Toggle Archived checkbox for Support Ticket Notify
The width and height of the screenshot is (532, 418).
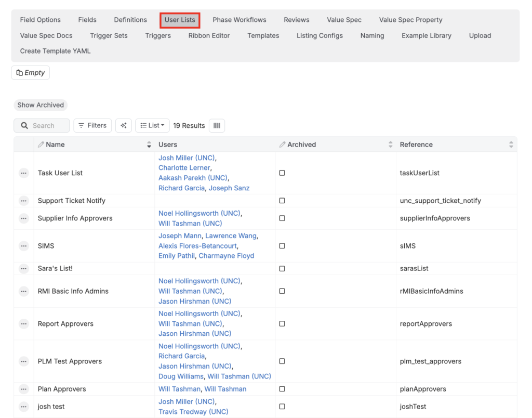[282, 201]
